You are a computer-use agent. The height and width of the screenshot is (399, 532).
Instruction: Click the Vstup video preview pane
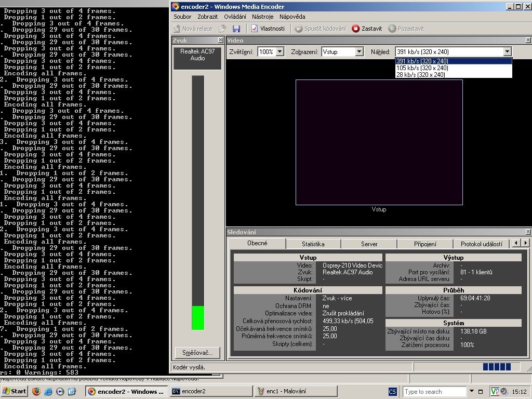point(379,142)
